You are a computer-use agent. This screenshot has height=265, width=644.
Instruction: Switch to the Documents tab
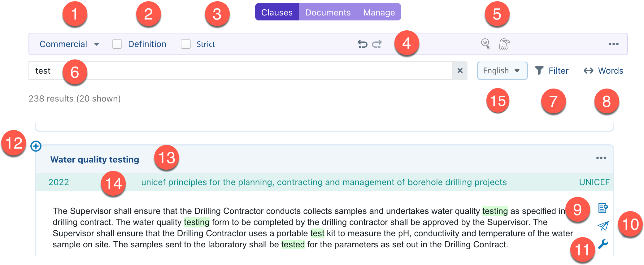[x=328, y=12]
